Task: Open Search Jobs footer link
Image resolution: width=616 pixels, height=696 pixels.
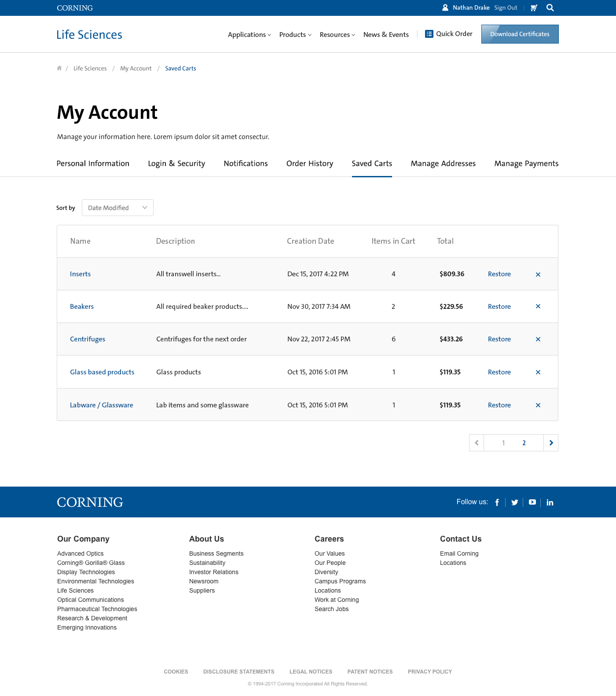Action: (331, 609)
